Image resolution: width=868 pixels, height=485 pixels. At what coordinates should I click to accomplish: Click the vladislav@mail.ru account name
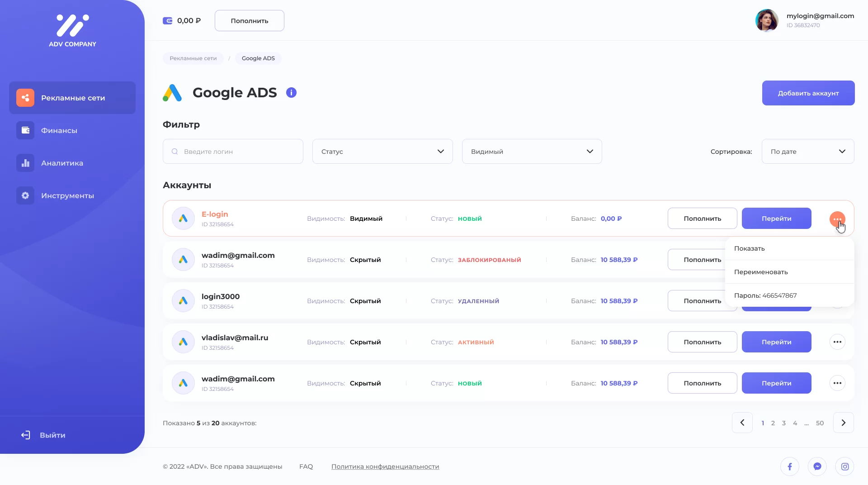coord(235,338)
